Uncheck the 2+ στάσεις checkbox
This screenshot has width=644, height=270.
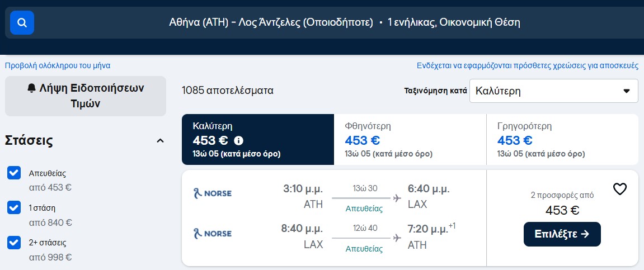coord(14,243)
